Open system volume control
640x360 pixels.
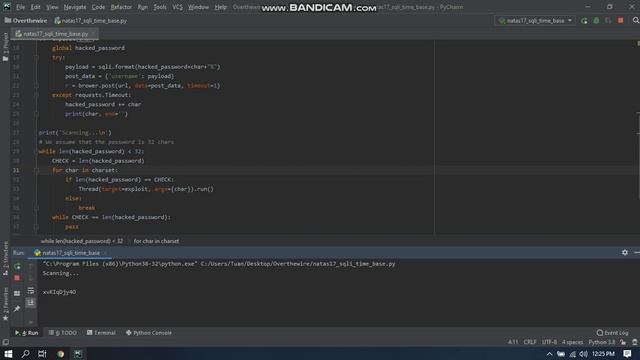tap(584, 354)
